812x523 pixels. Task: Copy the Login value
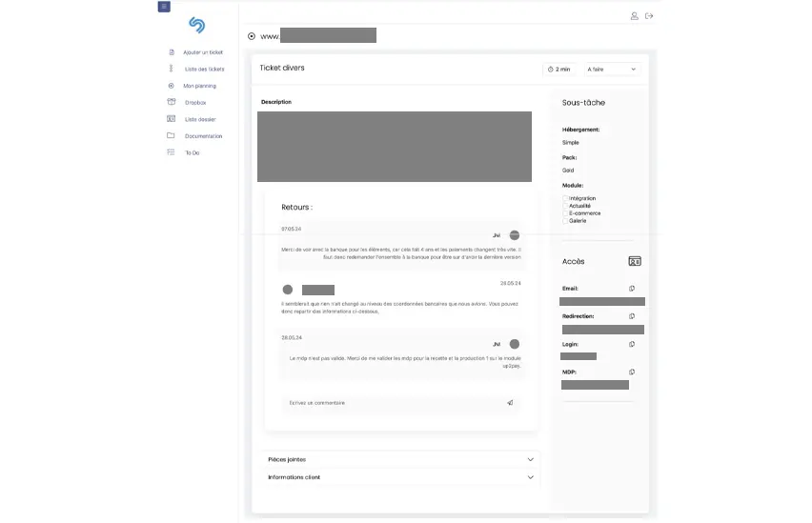click(632, 344)
